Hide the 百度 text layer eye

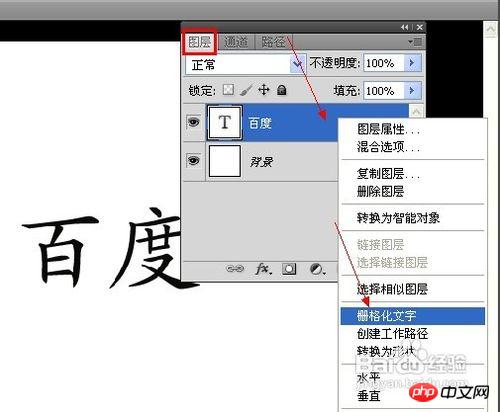[193, 122]
